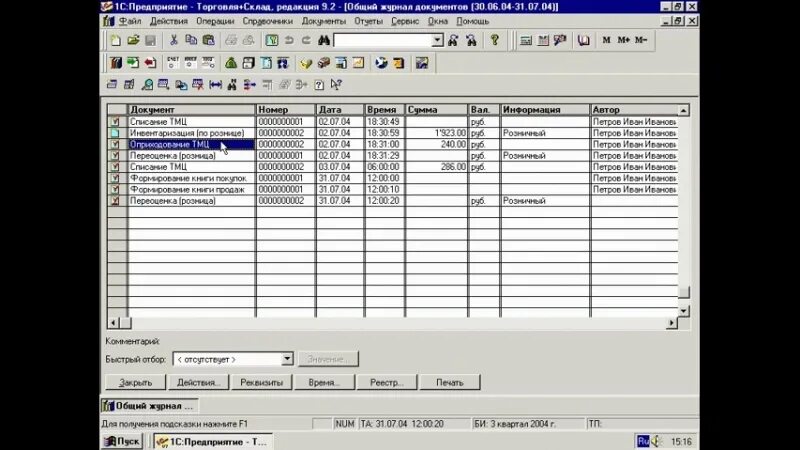Click the horizontal scrollbar right arrow

coord(672,323)
